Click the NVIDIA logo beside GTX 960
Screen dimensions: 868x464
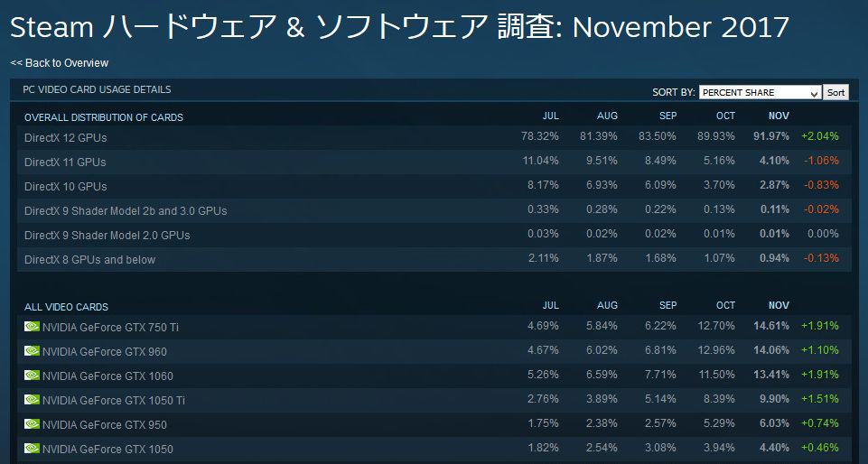[33, 350]
